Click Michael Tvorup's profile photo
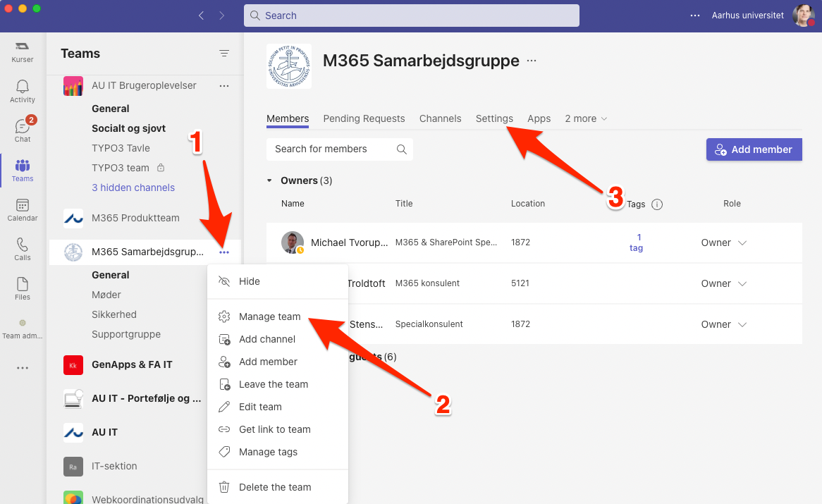Screen dimensions: 822x504 click(293, 242)
